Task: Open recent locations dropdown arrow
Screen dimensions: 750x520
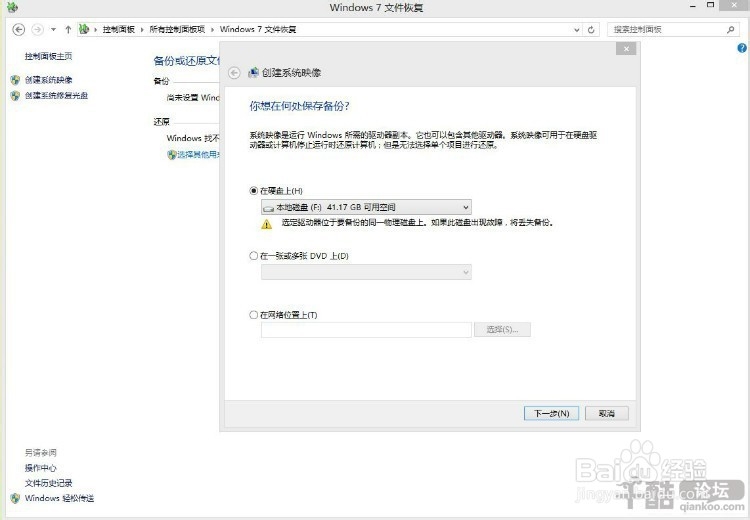Action: coord(54,30)
